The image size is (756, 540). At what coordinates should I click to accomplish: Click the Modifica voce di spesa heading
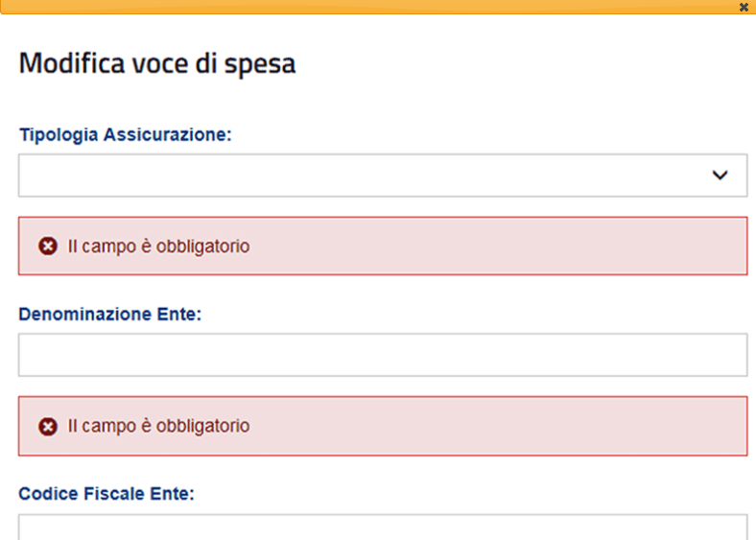pos(157,64)
